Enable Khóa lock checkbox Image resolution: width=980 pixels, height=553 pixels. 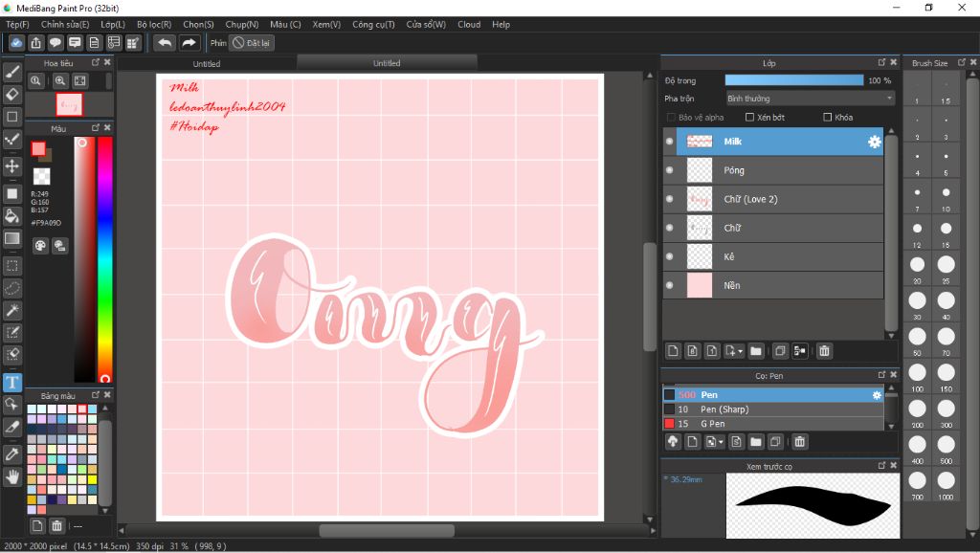pos(828,117)
